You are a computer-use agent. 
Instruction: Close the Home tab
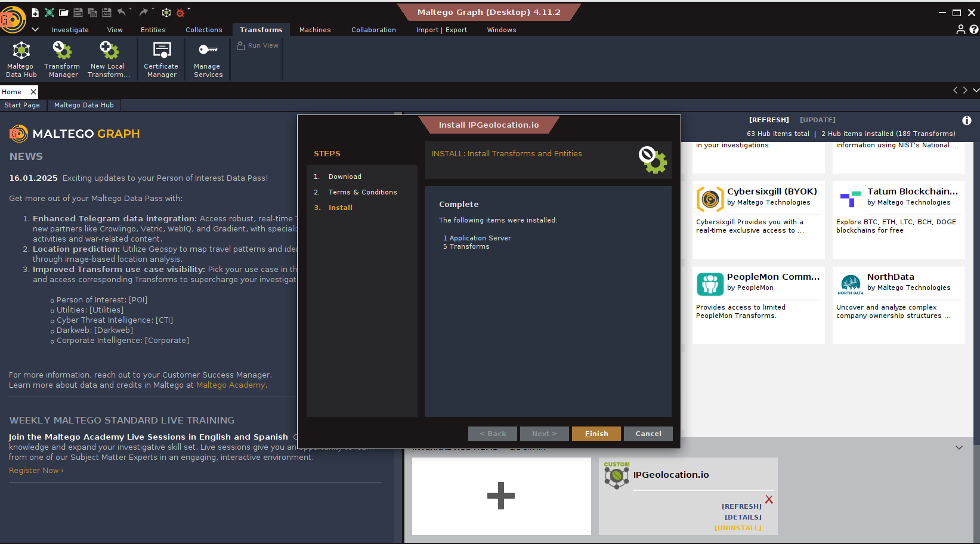click(x=33, y=92)
